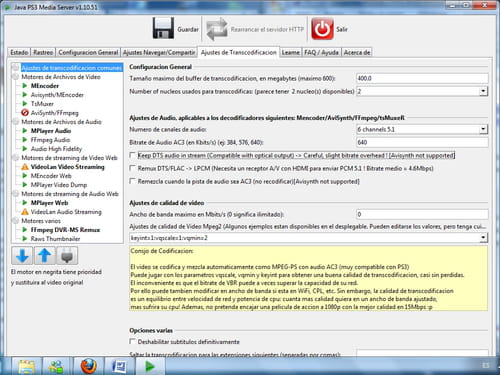Open the Mpeg2 quality keyint dropdown
This screenshot has height=375, width=500.
click(483, 238)
